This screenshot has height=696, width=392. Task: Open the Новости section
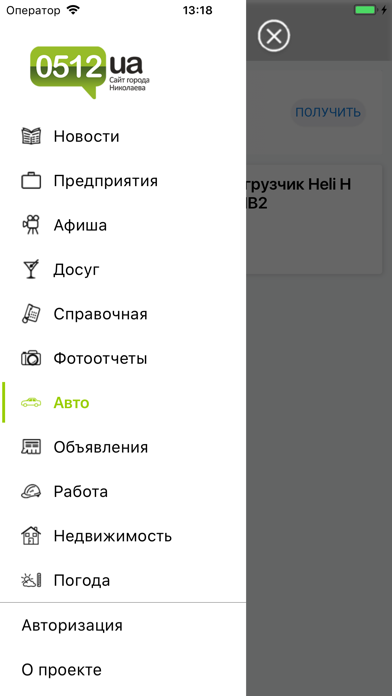pyautogui.click(x=123, y=136)
